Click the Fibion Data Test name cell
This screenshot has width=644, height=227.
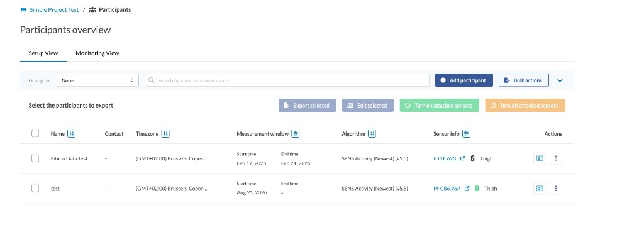point(69,158)
